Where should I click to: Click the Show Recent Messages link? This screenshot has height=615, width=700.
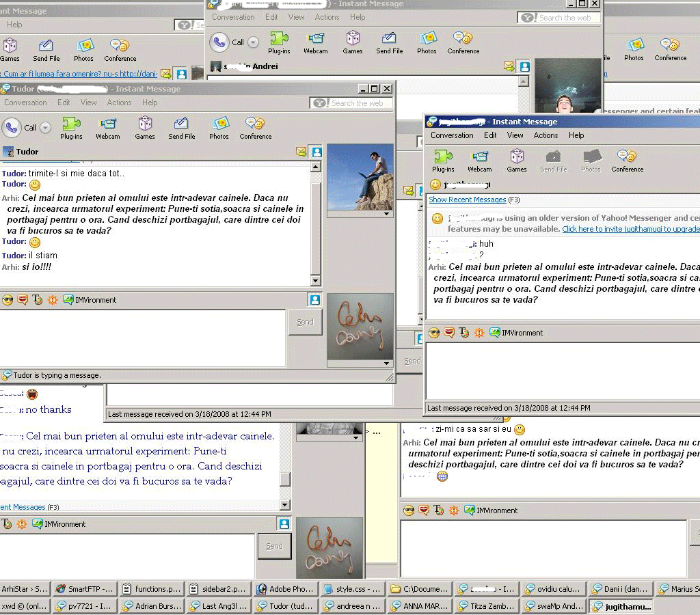pyautogui.click(x=467, y=200)
